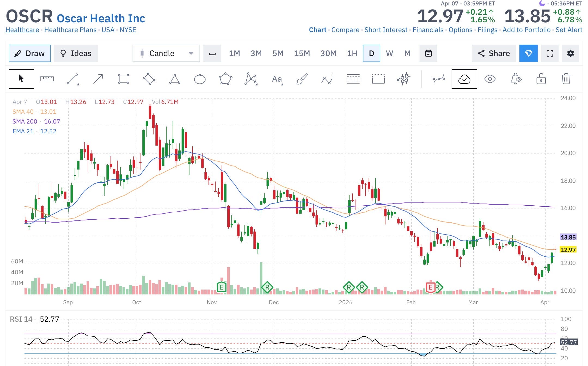This screenshot has height=366, width=588.
Task: Switch to the weekly W timeframe
Action: coord(390,53)
